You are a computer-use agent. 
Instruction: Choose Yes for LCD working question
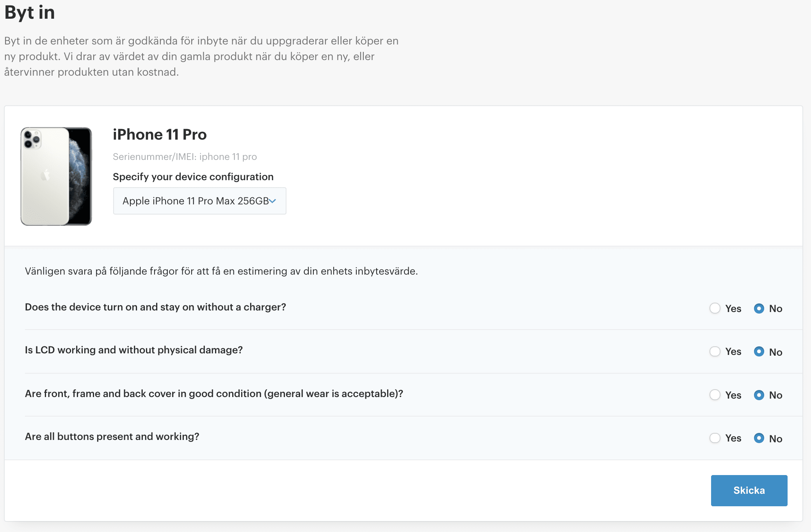[x=715, y=351]
